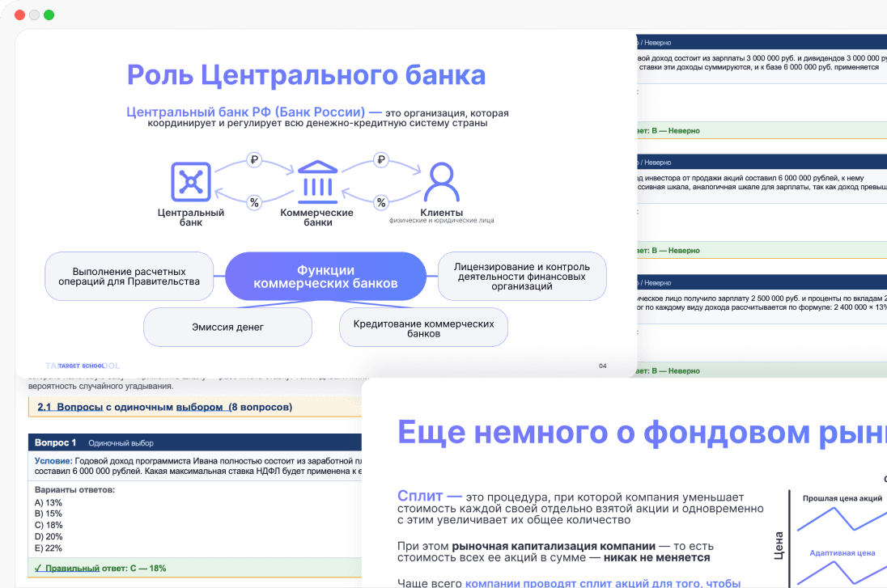Viewport: 887px width, 588px height.
Task: Click the TARGET SCHOOL logo watermark
Action: (x=80, y=365)
